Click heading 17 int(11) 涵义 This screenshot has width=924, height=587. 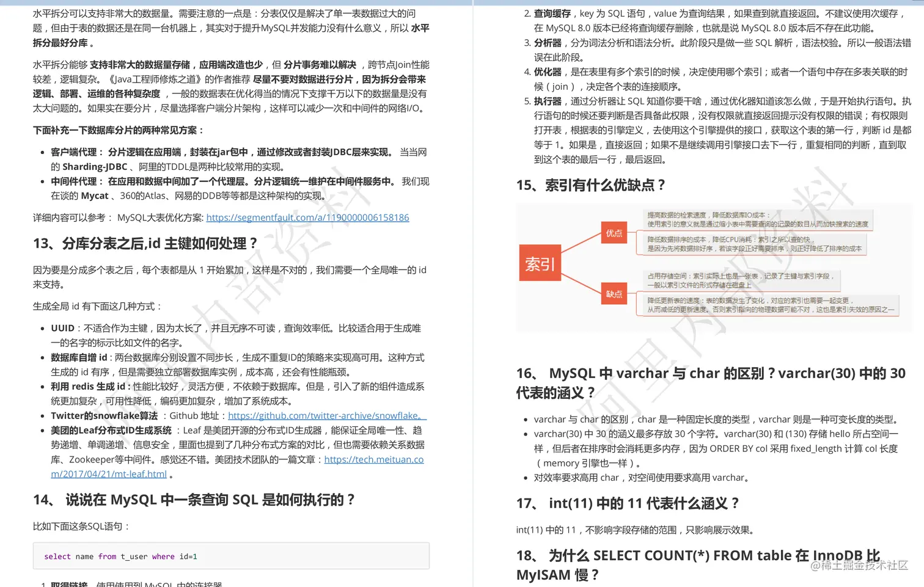(x=627, y=503)
